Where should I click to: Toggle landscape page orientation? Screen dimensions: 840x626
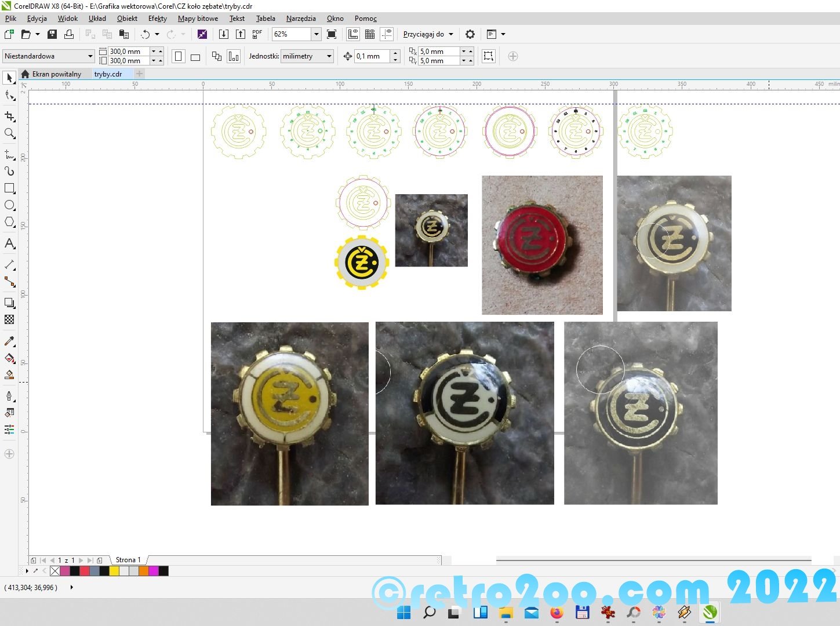pos(195,57)
